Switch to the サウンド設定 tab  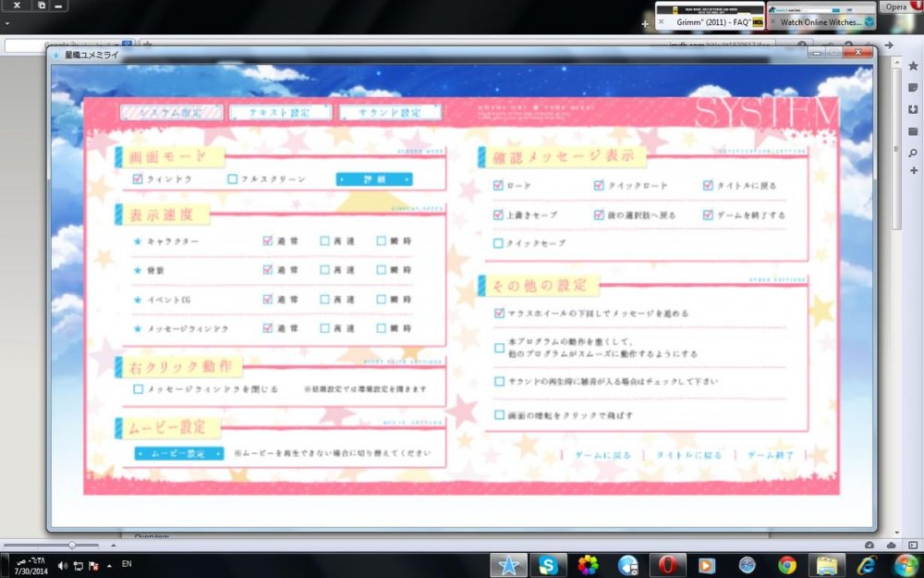pyautogui.click(x=390, y=113)
